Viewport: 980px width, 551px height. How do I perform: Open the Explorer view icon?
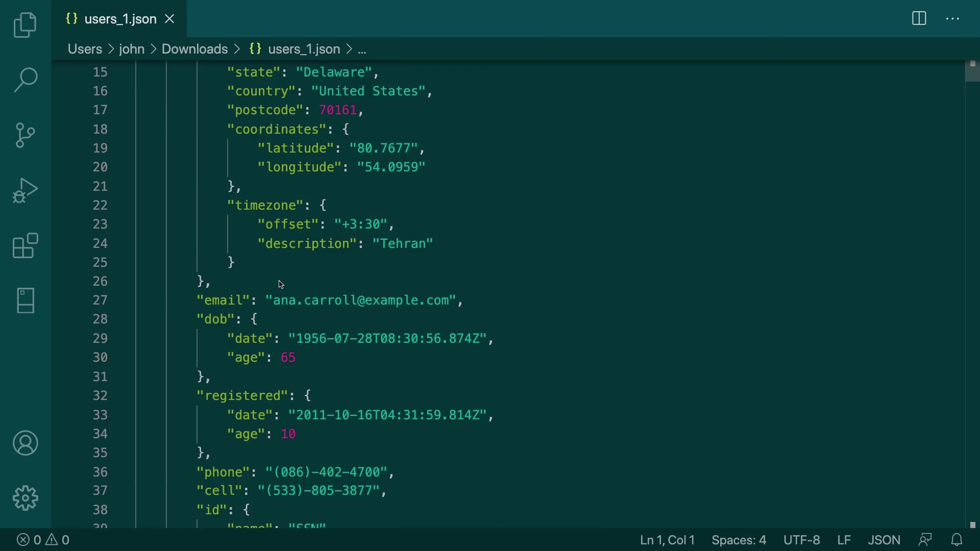click(25, 25)
